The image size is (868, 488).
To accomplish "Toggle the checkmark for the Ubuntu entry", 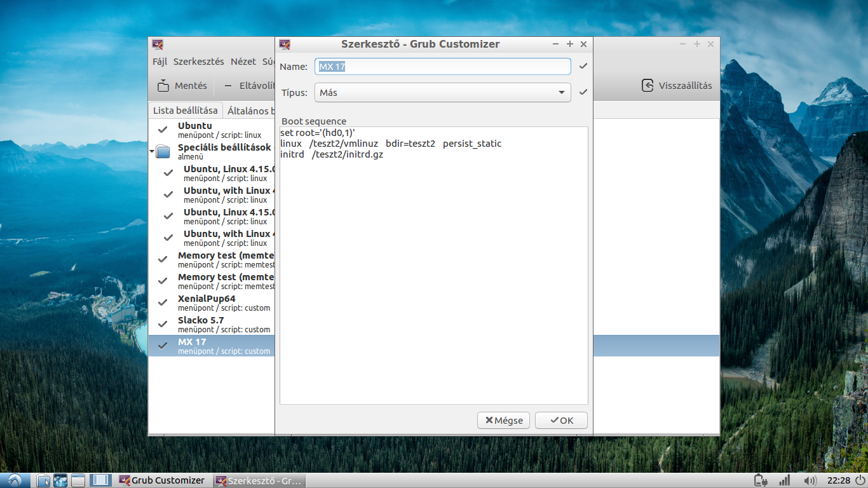I will (x=163, y=130).
